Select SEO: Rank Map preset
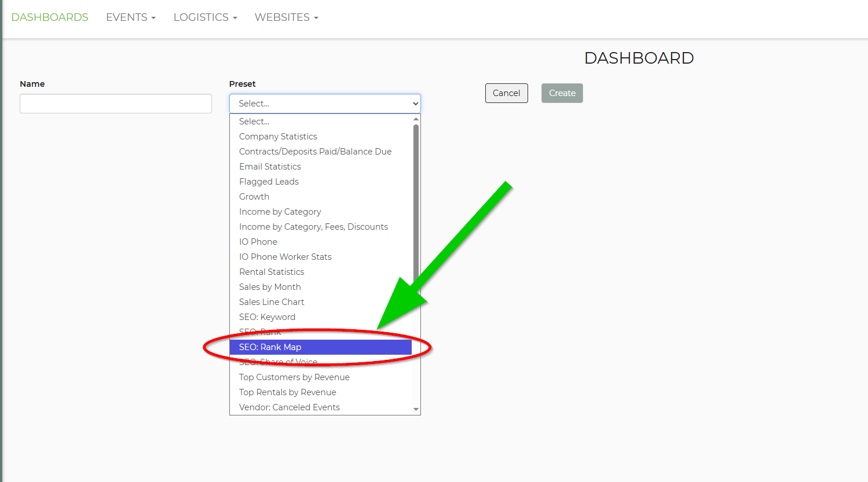The width and height of the screenshot is (868, 482). pyautogui.click(x=321, y=347)
